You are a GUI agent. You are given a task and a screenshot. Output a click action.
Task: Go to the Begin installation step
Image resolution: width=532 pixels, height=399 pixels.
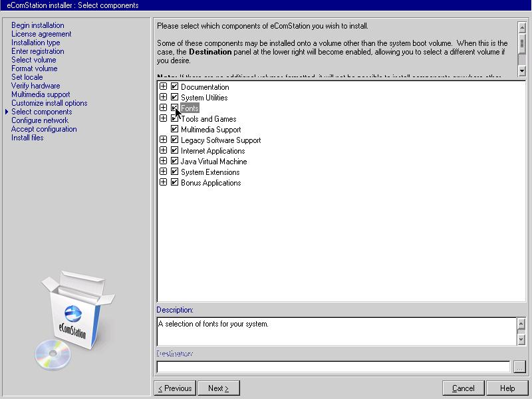coord(38,25)
